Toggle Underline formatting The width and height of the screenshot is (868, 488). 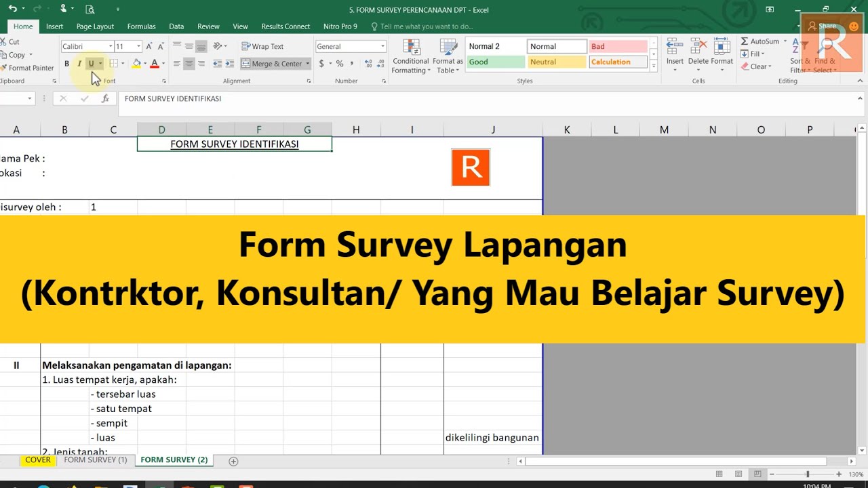pos(91,64)
